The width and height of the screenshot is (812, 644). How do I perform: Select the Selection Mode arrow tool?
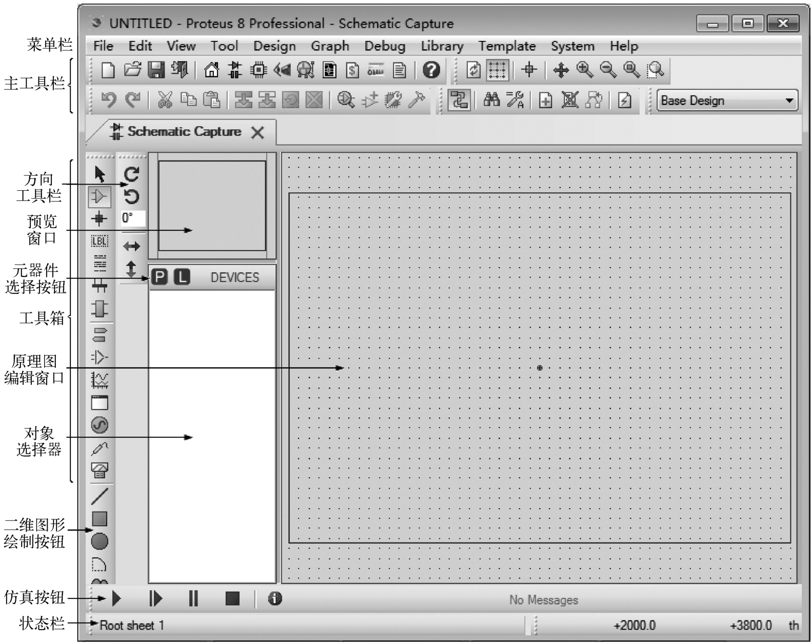coord(100,174)
